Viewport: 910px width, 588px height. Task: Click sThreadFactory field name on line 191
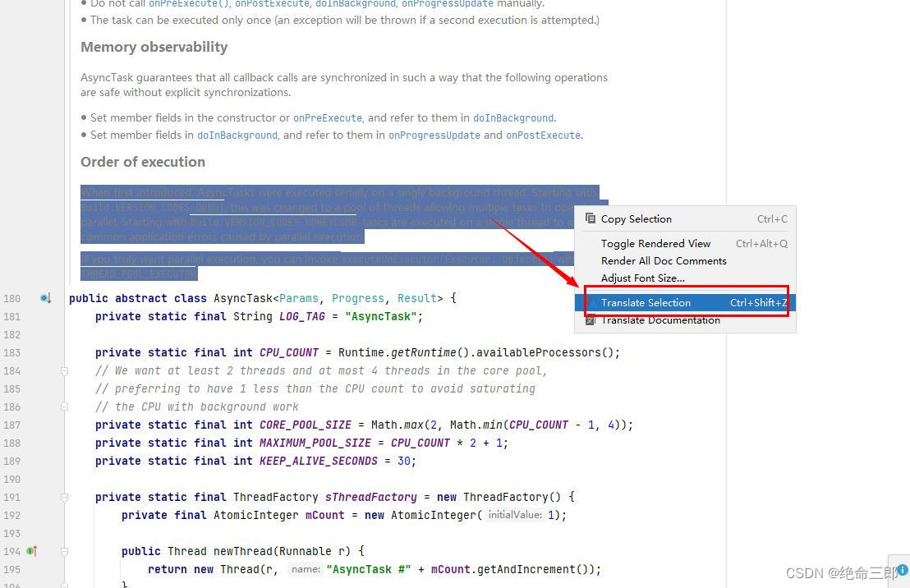coord(371,497)
